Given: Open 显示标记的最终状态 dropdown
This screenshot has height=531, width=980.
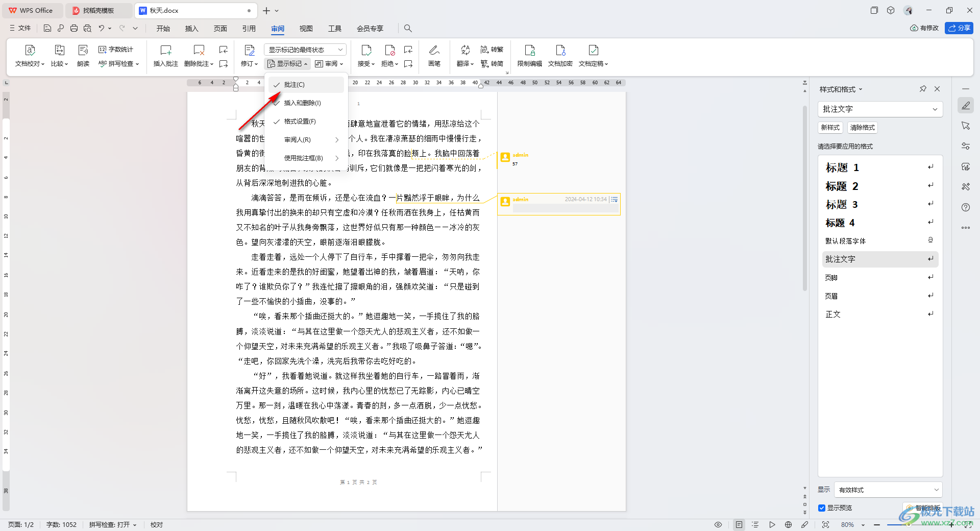Looking at the screenshot, I should 305,50.
